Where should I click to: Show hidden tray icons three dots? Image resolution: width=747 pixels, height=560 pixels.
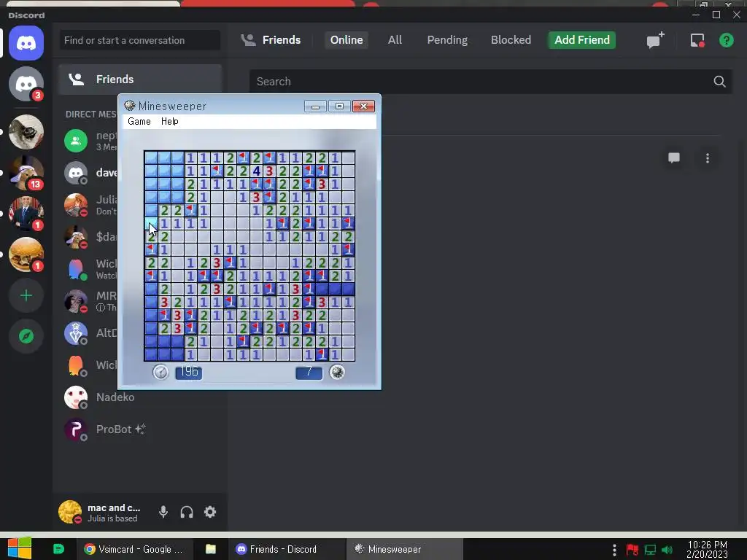point(614,550)
